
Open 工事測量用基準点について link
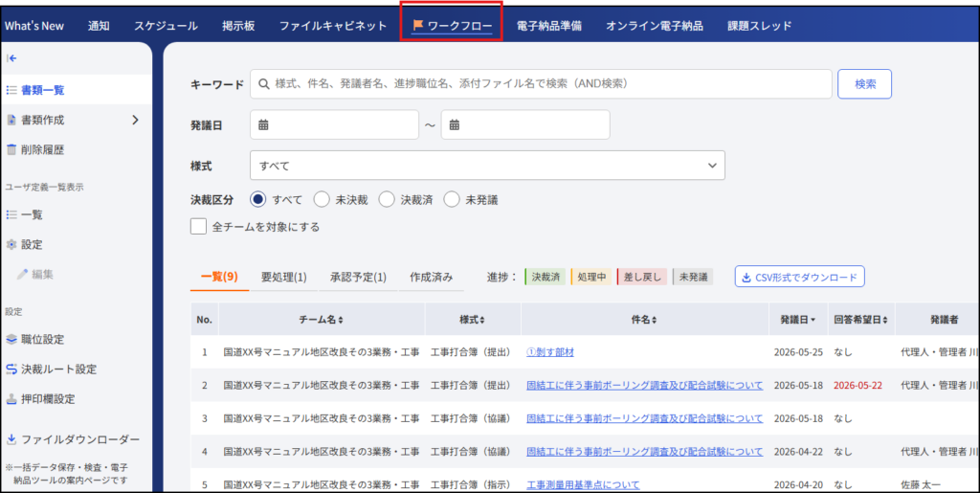[x=583, y=484]
